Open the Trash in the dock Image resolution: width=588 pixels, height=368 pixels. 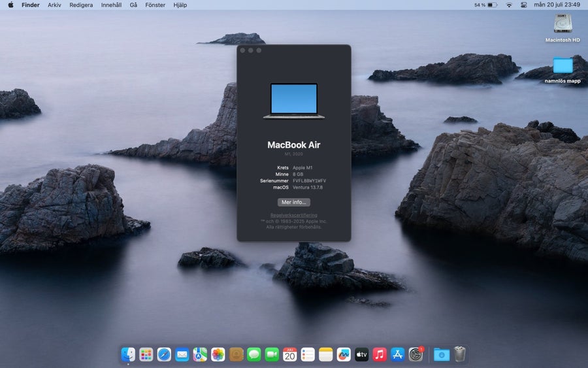[x=460, y=354]
